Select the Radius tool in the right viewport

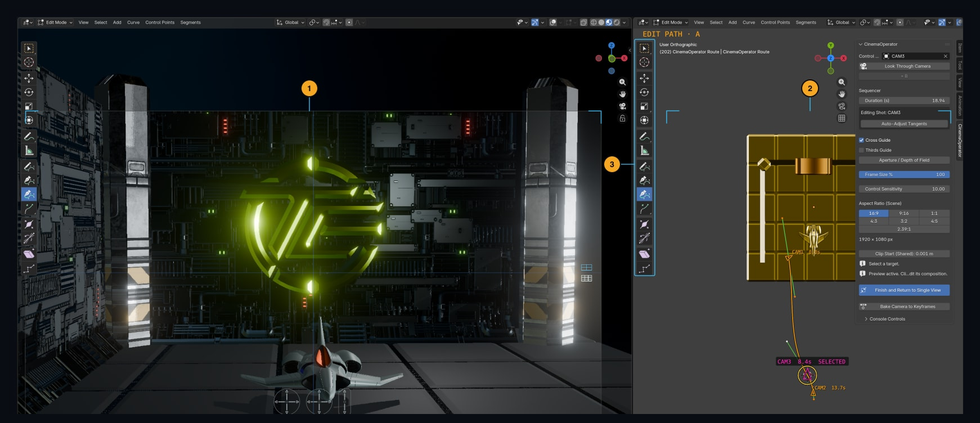644,224
